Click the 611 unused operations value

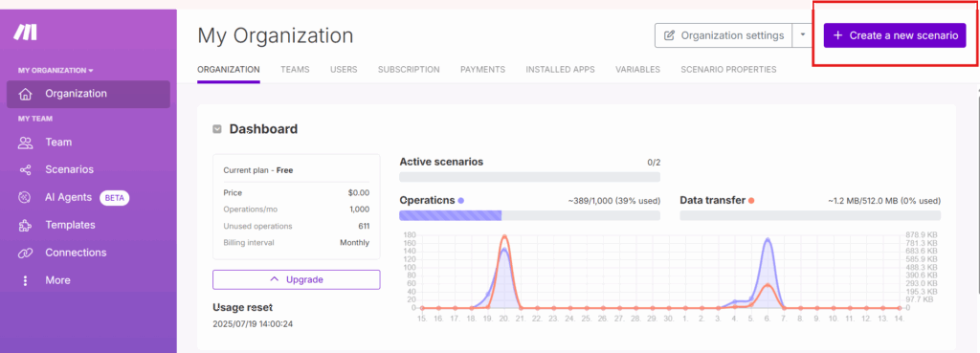point(364,226)
